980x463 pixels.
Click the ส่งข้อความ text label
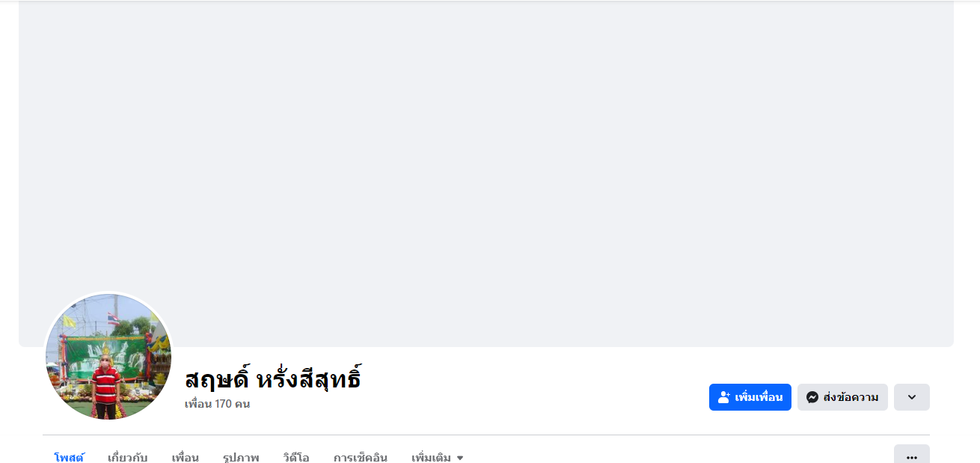851,397
